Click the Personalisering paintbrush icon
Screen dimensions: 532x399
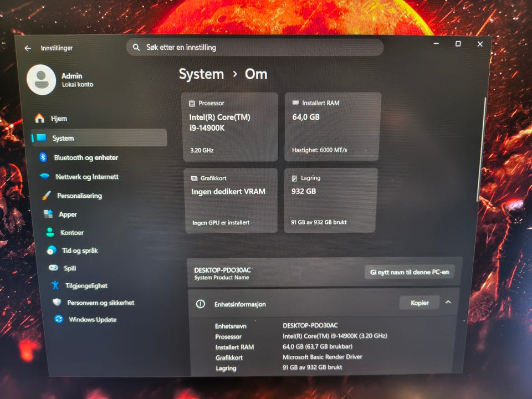[47, 196]
